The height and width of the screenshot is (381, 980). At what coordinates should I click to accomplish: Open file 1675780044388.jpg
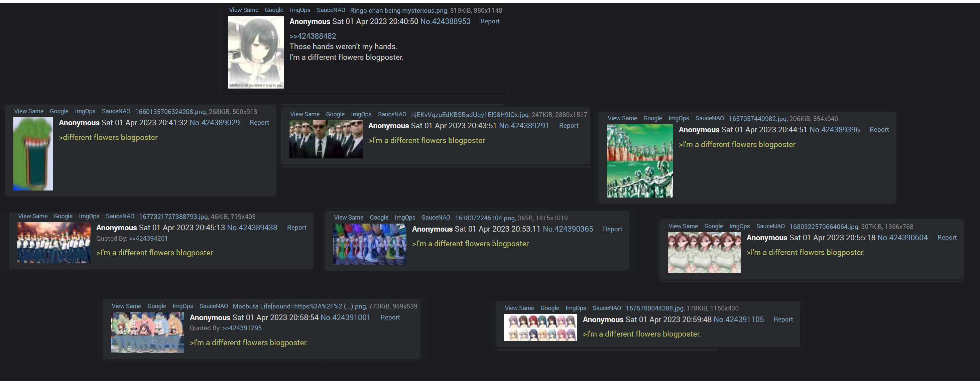point(654,308)
